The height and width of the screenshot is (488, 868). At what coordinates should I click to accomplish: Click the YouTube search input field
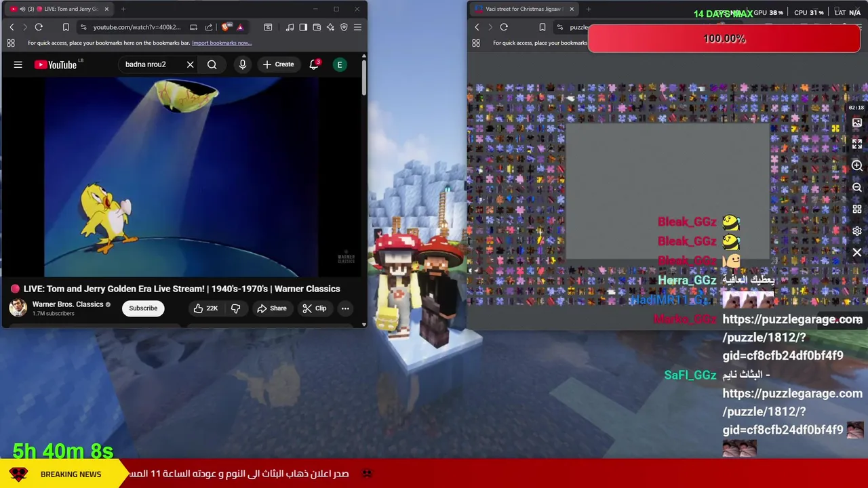point(153,64)
